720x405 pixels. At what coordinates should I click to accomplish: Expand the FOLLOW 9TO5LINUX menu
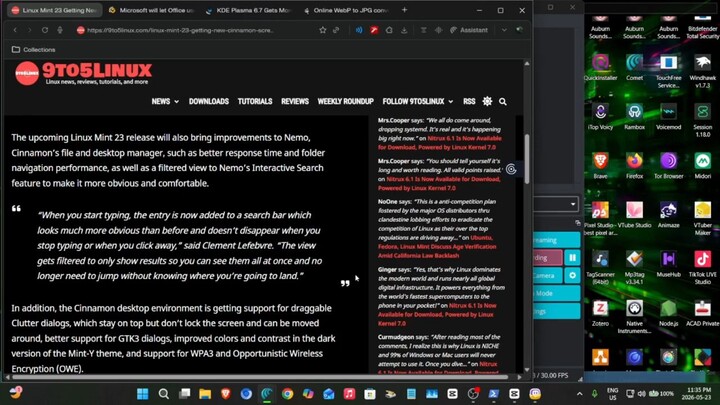click(418, 101)
